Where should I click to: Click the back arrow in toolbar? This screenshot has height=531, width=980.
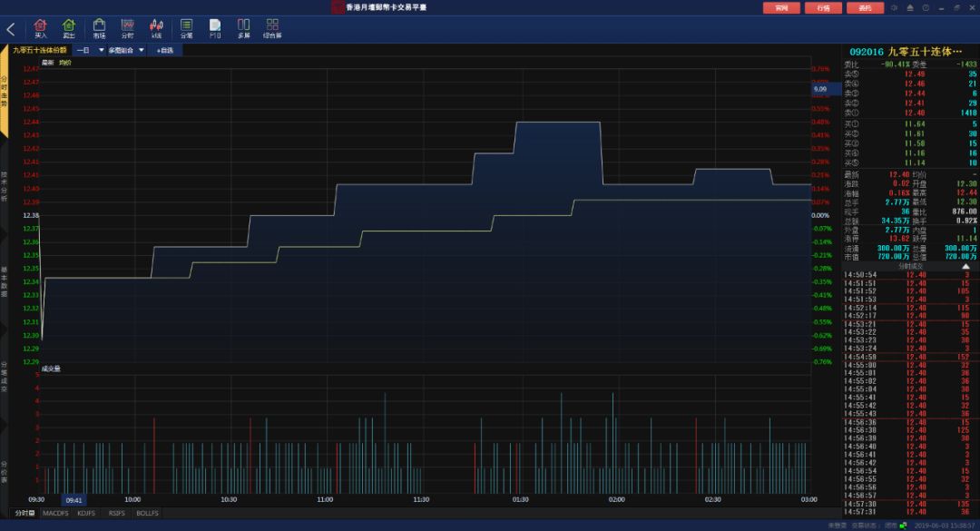(11, 29)
